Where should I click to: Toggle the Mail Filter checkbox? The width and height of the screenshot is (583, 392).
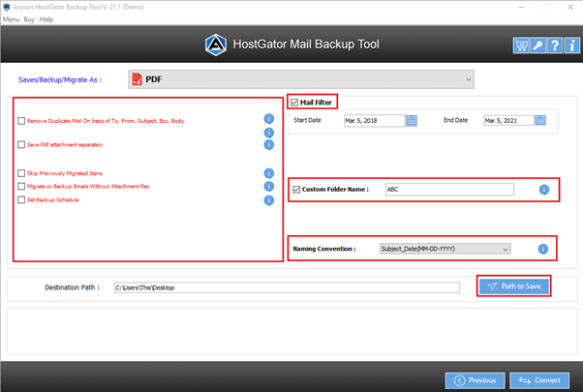pyautogui.click(x=294, y=103)
